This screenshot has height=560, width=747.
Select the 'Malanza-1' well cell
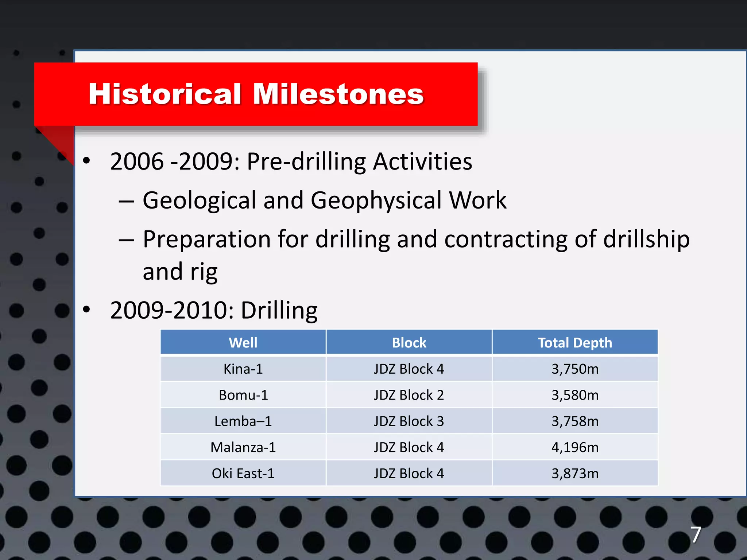(243, 447)
